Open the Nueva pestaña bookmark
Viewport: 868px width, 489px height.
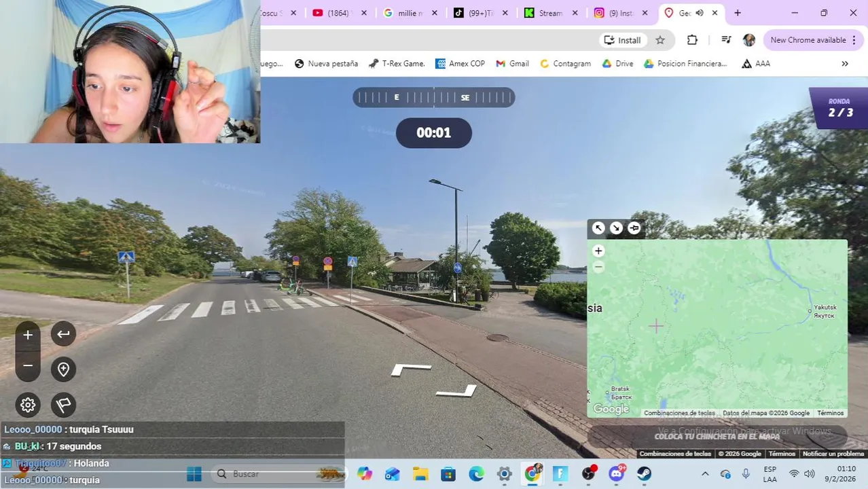tap(326, 63)
